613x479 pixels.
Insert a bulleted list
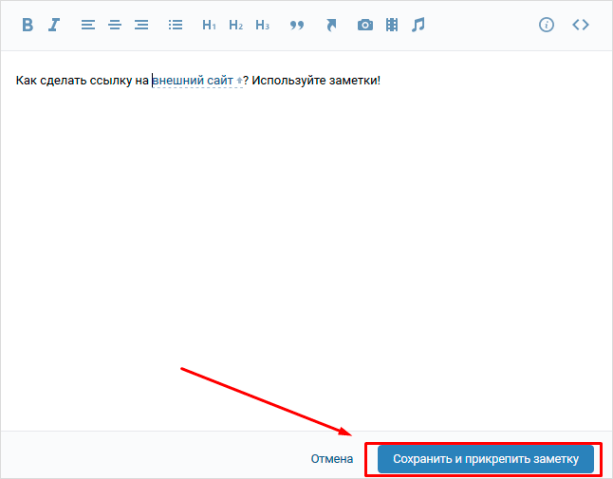coord(176,25)
